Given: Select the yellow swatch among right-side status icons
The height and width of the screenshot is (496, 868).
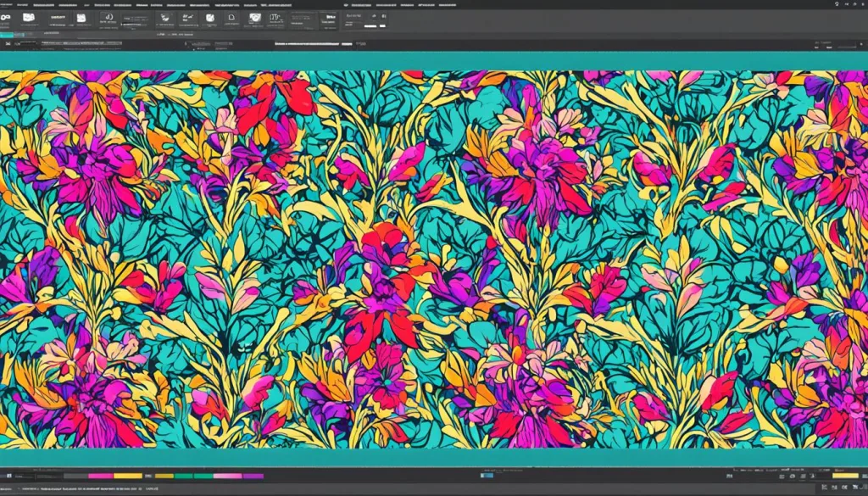Looking at the screenshot, I should coord(845,476).
